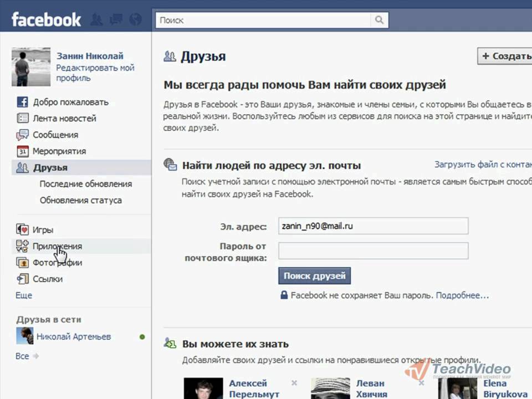This screenshot has height=399, width=532.
Task: Open Обновления статуса sub-item
Action: (81, 200)
